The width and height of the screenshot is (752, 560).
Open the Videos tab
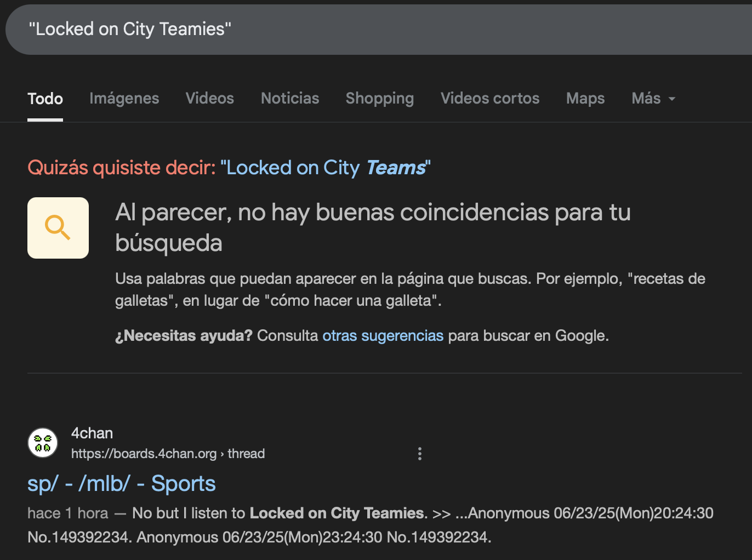pos(209,99)
